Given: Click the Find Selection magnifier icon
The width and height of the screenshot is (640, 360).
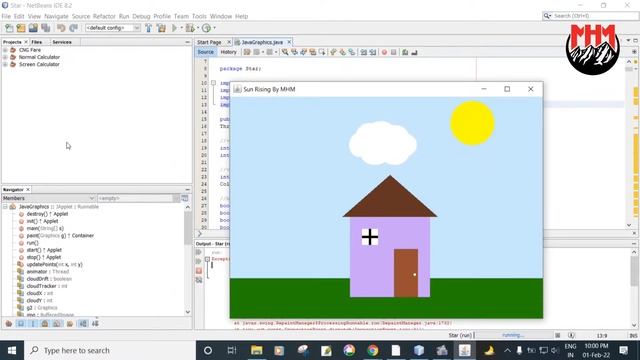Looking at the screenshot, I should tap(285, 52).
